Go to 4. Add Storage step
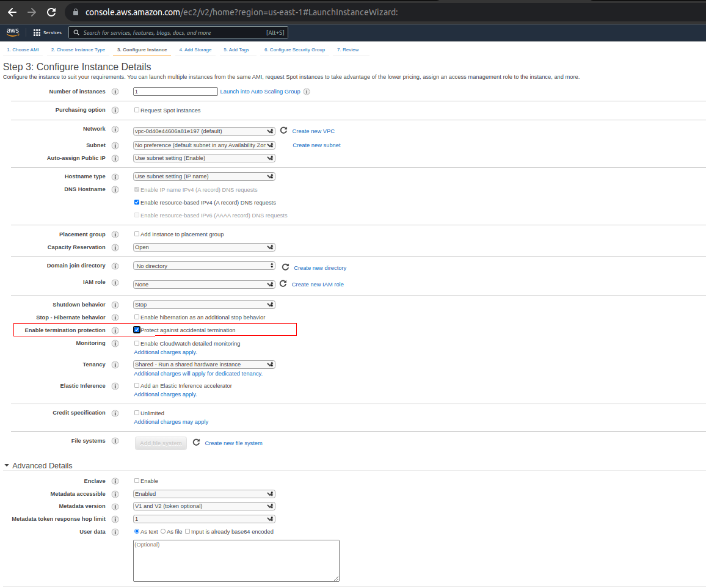 point(195,50)
